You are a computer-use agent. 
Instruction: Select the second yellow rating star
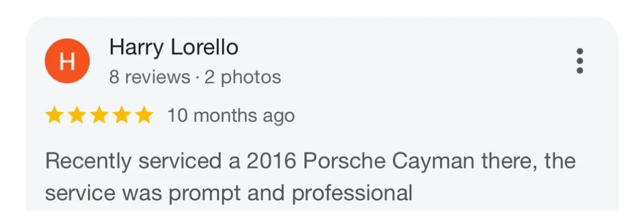pos(77,115)
